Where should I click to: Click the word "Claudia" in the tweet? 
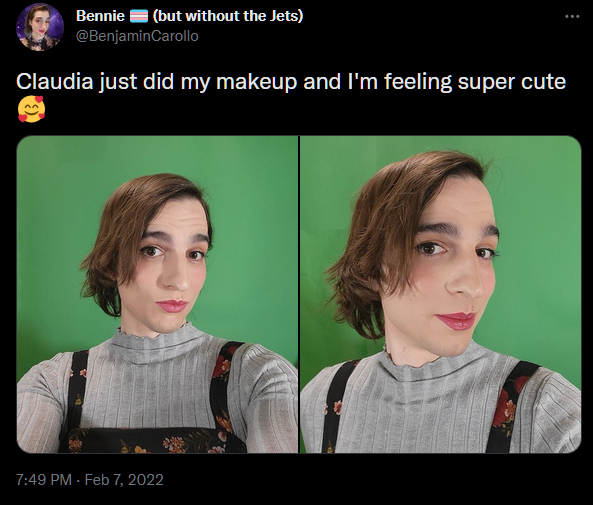coord(54,81)
